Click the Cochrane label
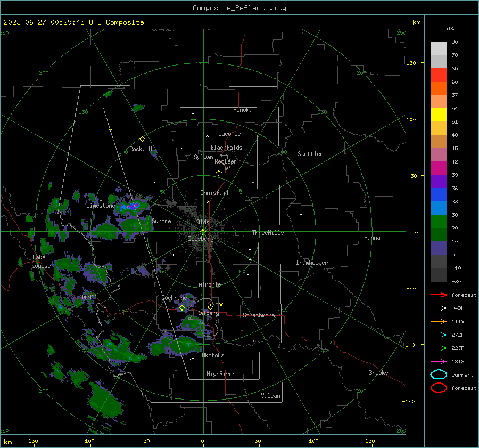Screen dimensions: 479x448 pos(174,298)
